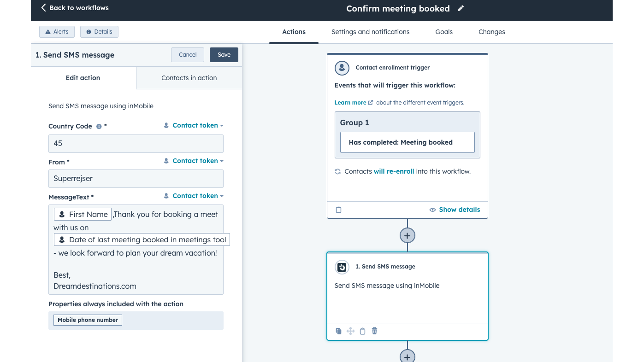Image resolution: width=644 pixels, height=362 pixels.
Task: Click clipboard icon on SMS action card
Action: (362, 331)
